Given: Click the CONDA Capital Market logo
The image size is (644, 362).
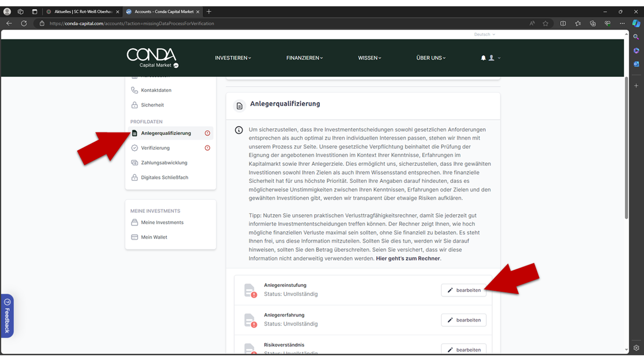Looking at the screenshot, I should (x=152, y=58).
